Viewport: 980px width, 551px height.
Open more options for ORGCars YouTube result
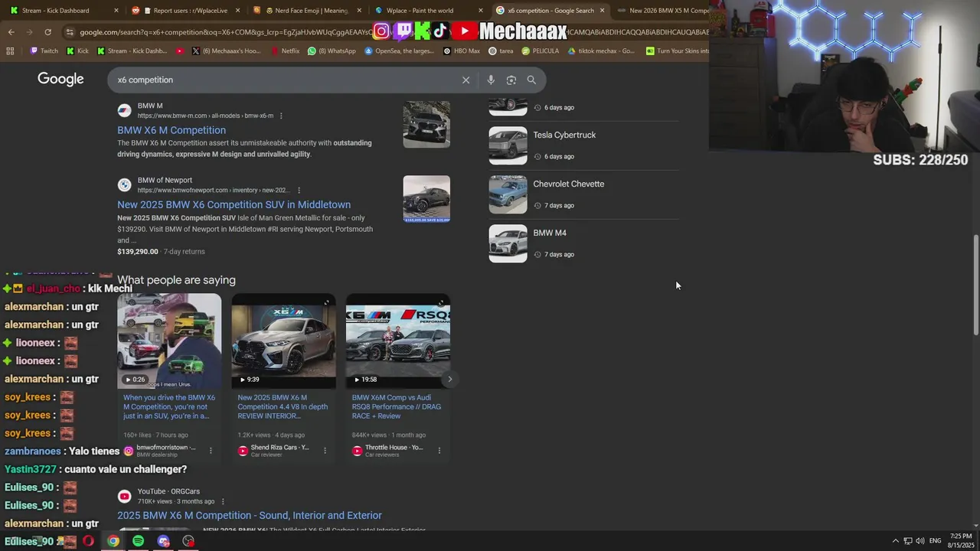[223, 502]
